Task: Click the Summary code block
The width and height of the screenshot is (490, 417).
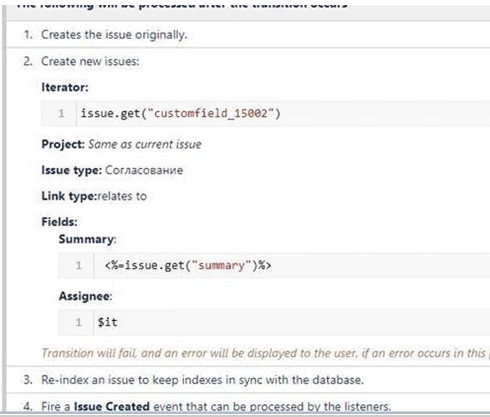Action: click(x=274, y=265)
